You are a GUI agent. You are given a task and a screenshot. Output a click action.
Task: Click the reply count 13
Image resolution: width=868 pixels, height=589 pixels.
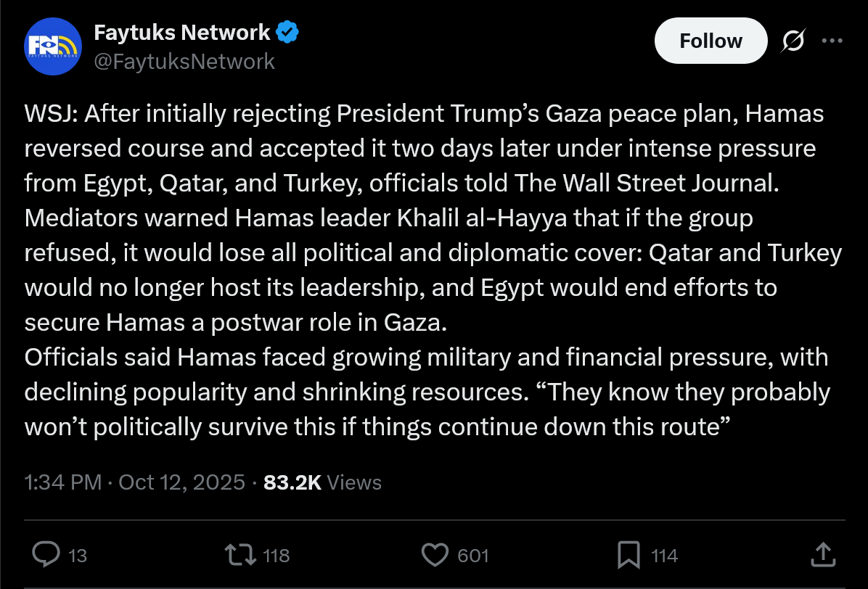pos(77,556)
